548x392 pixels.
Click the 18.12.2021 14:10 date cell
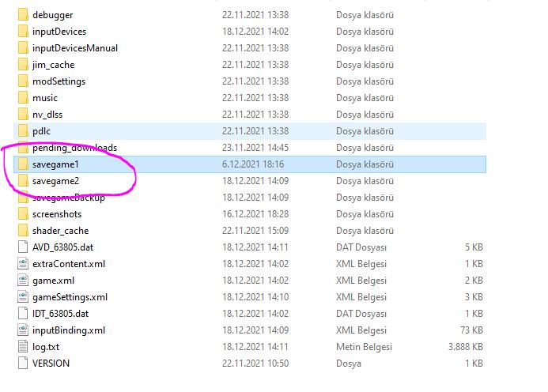pos(255,297)
